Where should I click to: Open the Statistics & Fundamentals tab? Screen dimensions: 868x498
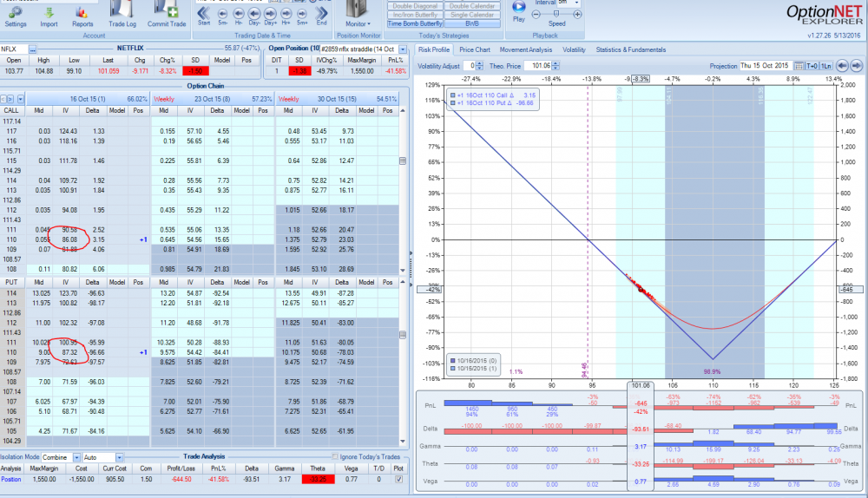click(630, 49)
